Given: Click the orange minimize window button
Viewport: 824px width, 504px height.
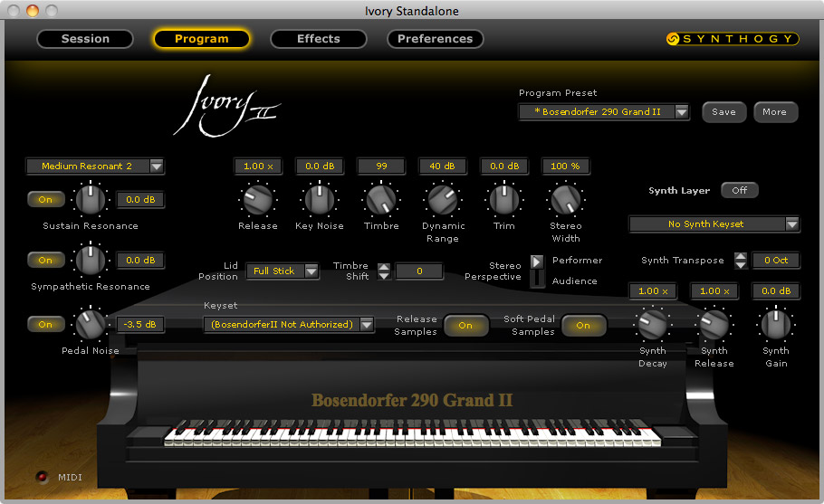Looking at the screenshot, I should [x=33, y=11].
